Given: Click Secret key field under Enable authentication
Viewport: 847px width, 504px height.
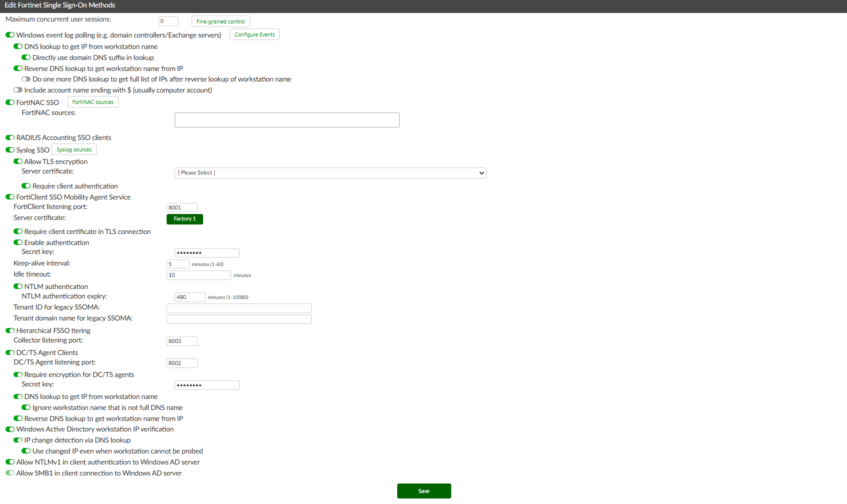Looking at the screenshot, I should tap(207, 253).
